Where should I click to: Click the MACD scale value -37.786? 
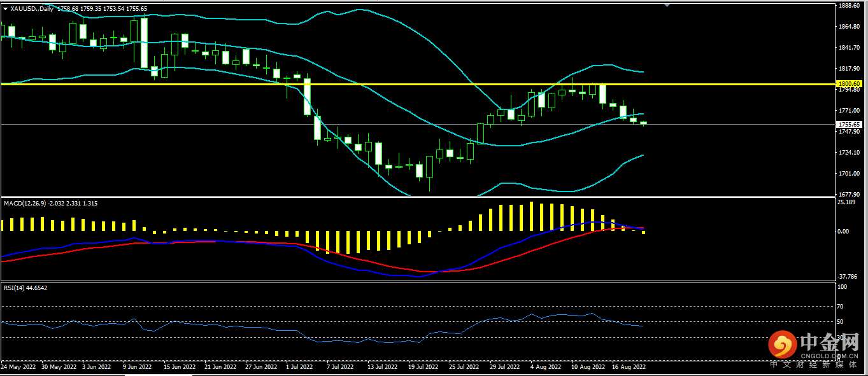click(848, 277)
